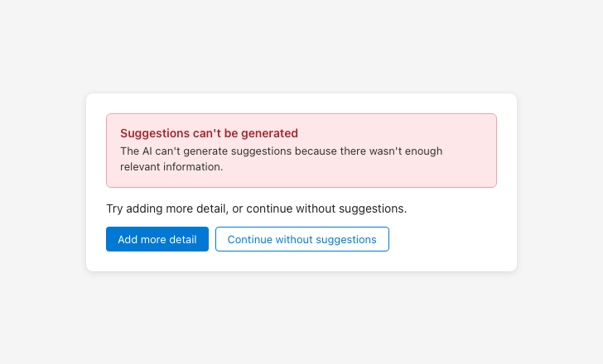Click the word "Suggestions" in the red heading

point(152,133)
